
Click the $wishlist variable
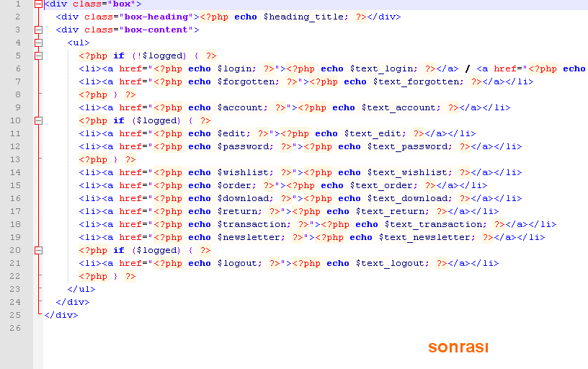246,172
